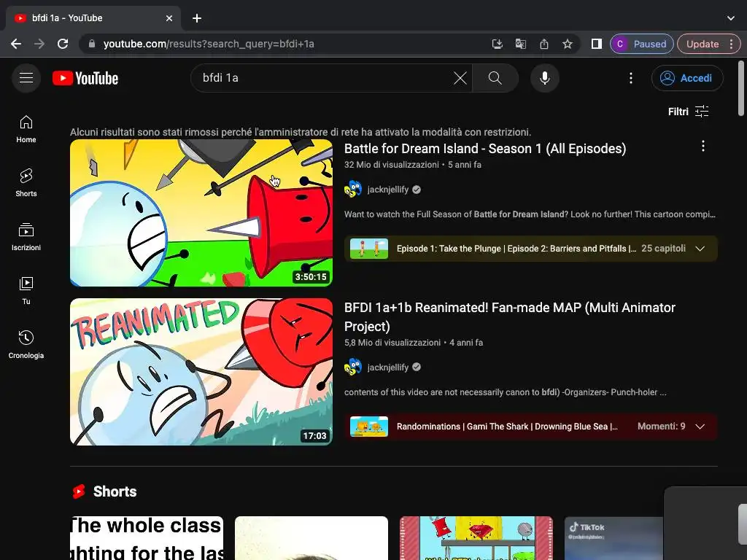This screenshot has width=747, height=560.
Task: Open Iscrizioni in the sidebar
Action: tap(26, 237)
